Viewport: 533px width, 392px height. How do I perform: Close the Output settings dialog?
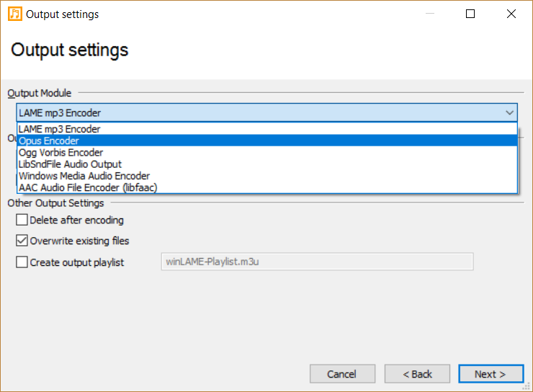tap(511, 14)
